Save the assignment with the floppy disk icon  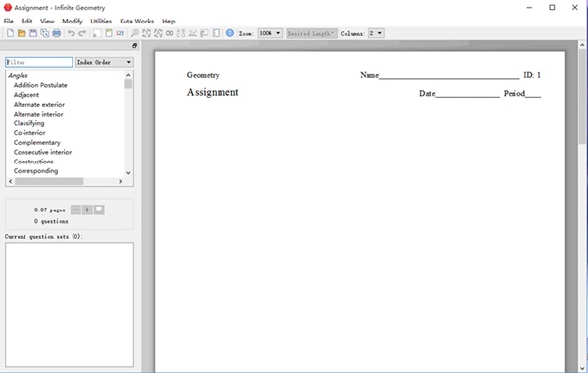point(33,33)
